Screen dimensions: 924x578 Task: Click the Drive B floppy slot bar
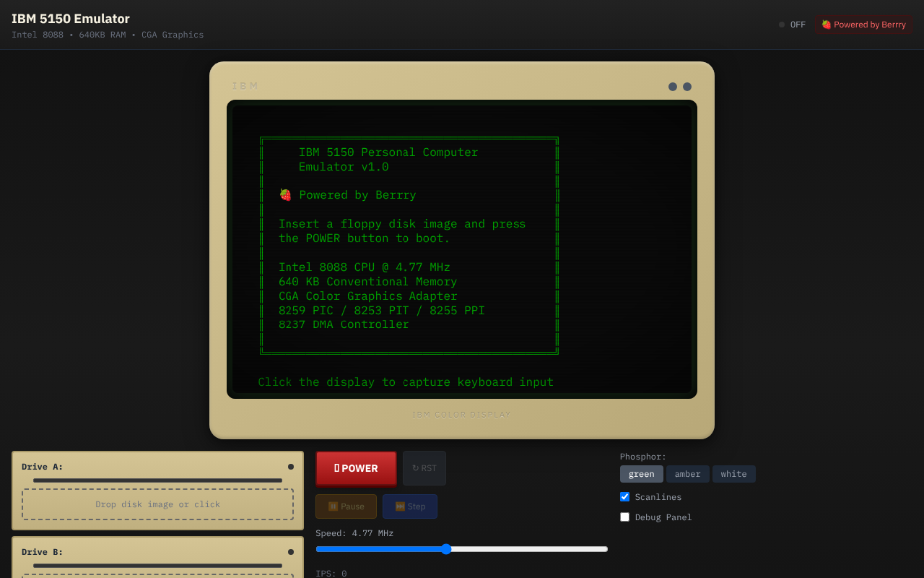tap(157, 566)
